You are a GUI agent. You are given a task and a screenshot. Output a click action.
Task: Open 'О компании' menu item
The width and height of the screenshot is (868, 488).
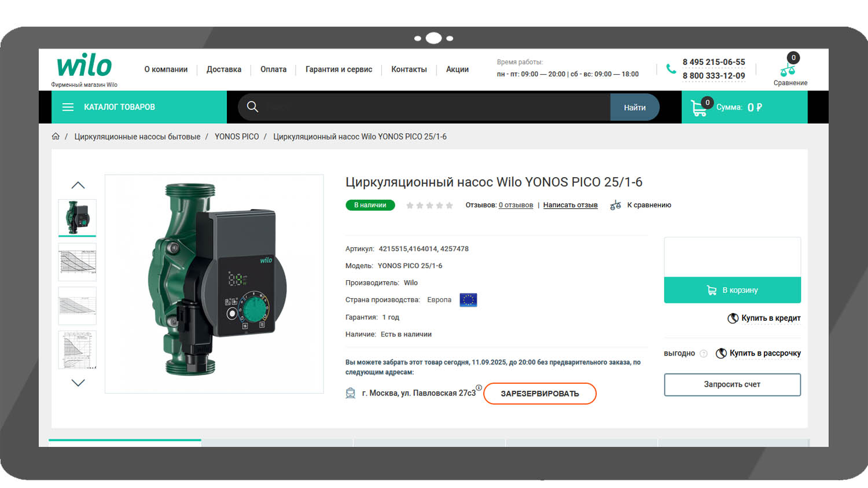point(166,69)
